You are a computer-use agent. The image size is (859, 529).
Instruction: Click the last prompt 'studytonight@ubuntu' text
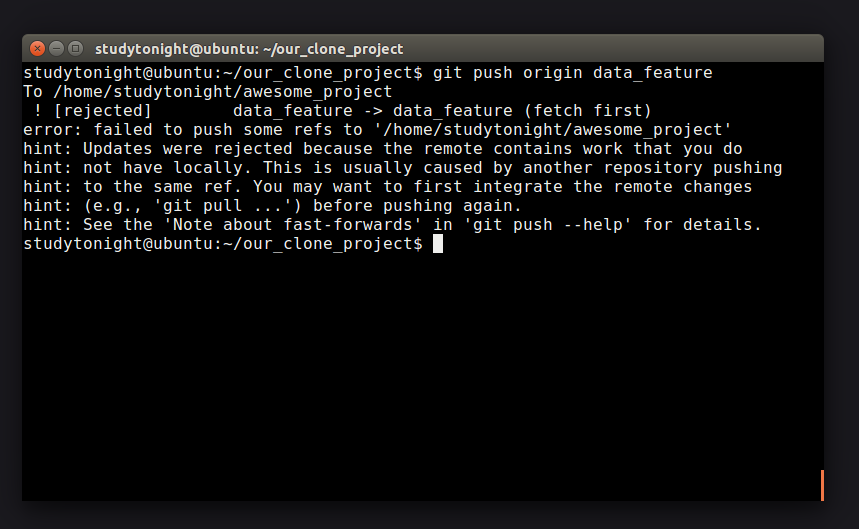(x=121, y=244)
